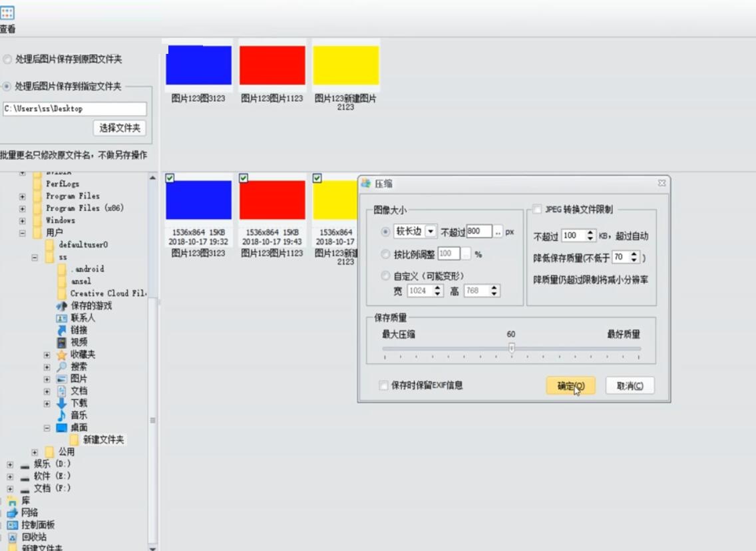
Task: Select the 较长边 size radio button
Action: tap(385, 232)
